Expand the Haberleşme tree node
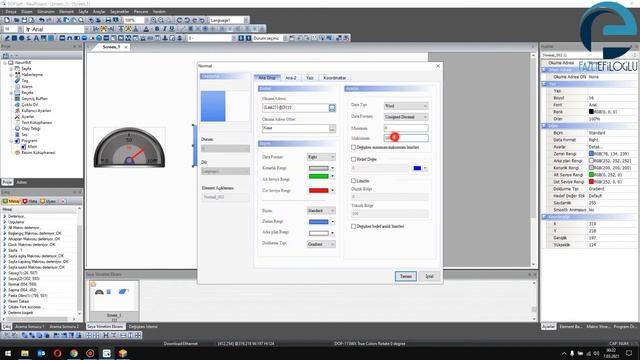 coord(11,75)
